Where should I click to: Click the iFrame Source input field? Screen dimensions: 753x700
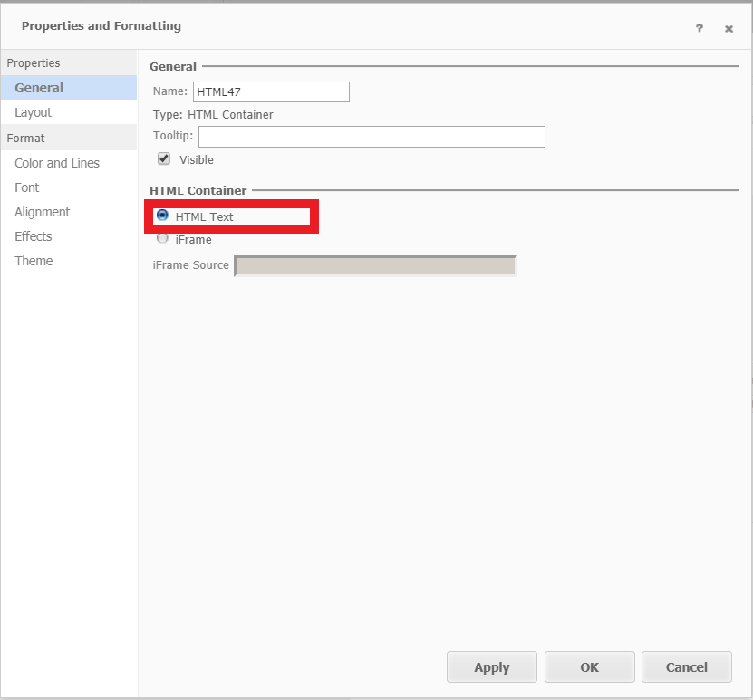point(375,265)
